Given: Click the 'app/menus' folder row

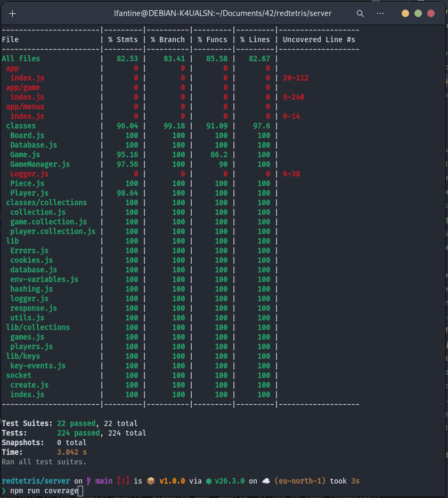Looking at the screenshot, I should tap(25, 107).
